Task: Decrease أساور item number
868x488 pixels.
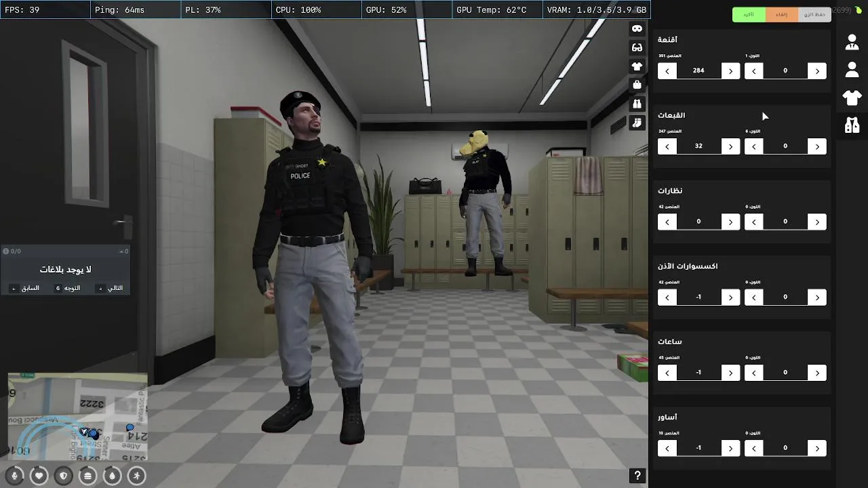Action: [x=667, y=448]
